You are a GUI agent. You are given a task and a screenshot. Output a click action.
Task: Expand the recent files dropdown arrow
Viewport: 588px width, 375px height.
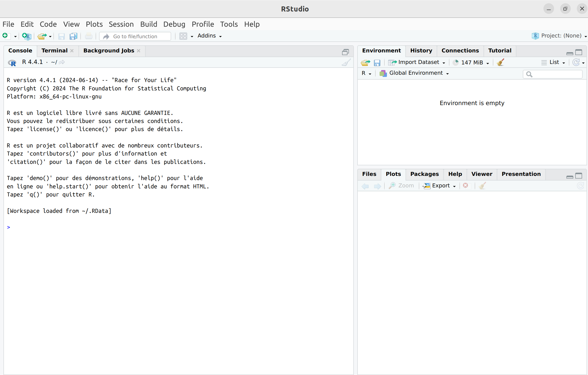(x=50, y=36)
